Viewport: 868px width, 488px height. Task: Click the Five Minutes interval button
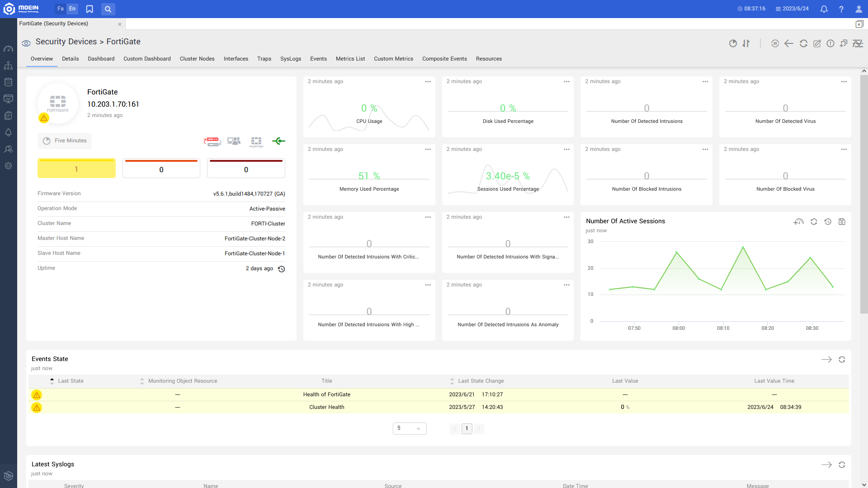65,141
